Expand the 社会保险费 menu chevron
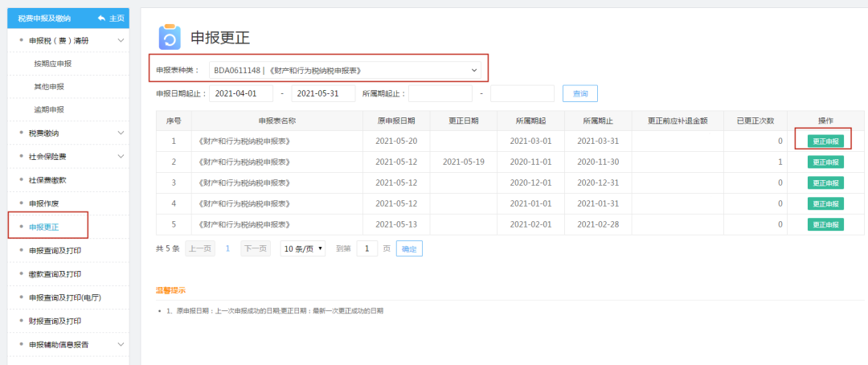The width and height of the screenshot is (868, 365). click(x=121, y=157)
